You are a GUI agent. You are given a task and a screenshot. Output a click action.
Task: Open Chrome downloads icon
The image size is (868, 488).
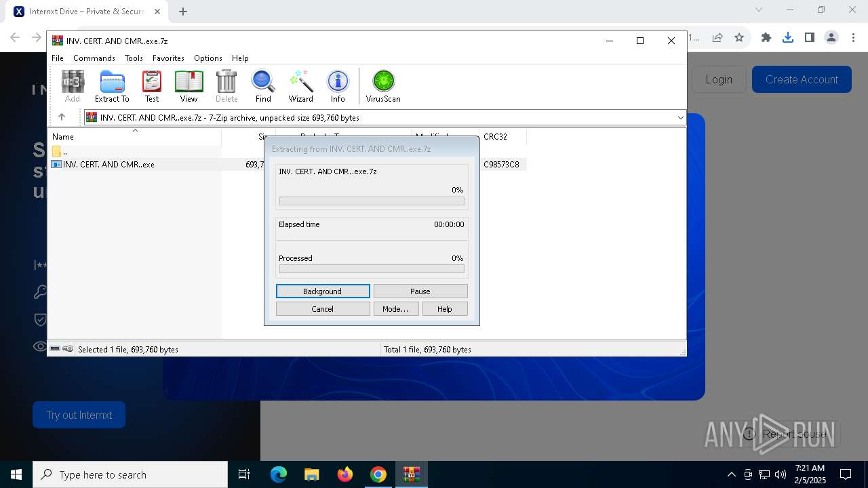(x=788, y=37)
